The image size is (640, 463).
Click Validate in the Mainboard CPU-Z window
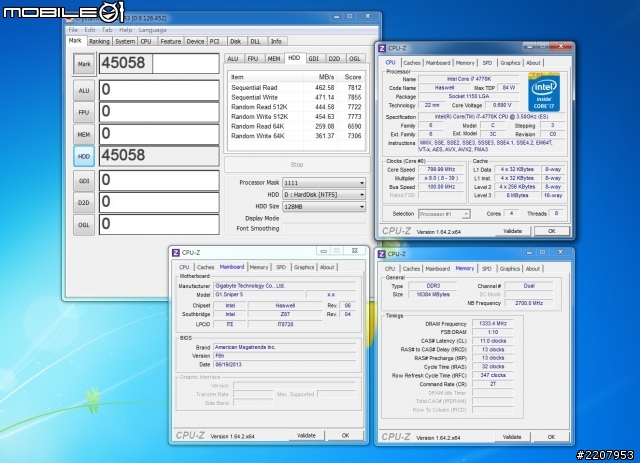[x=306, y=436]
